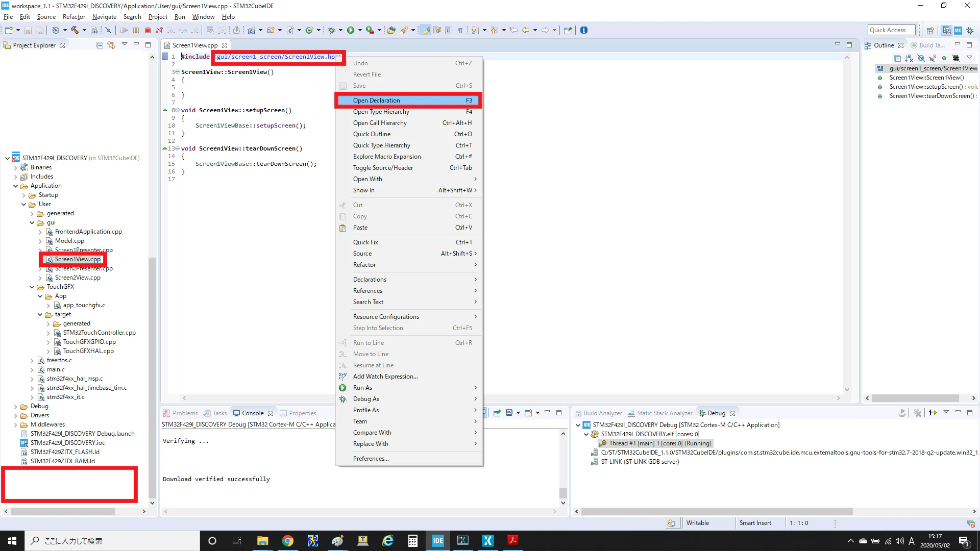Open Google Chrome from the taskbar

[x=288, y=541]
